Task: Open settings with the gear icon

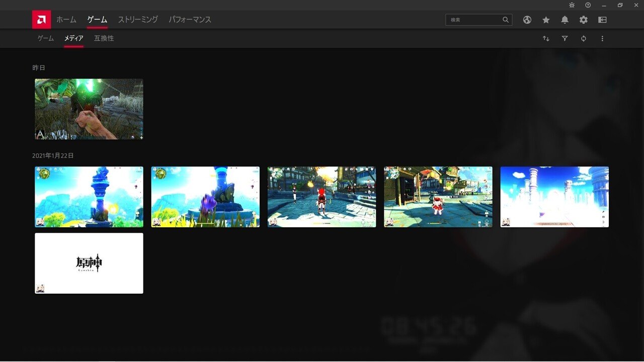Action: [584, 20]
